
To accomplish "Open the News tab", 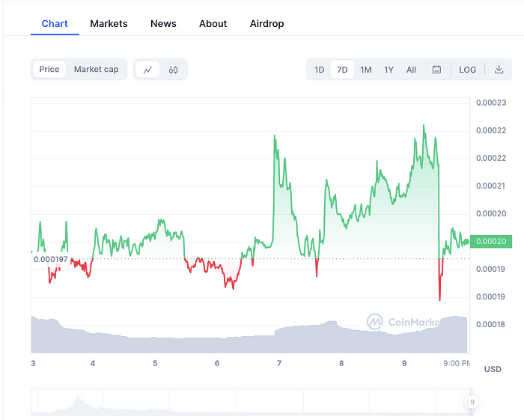I will (163, 24).
